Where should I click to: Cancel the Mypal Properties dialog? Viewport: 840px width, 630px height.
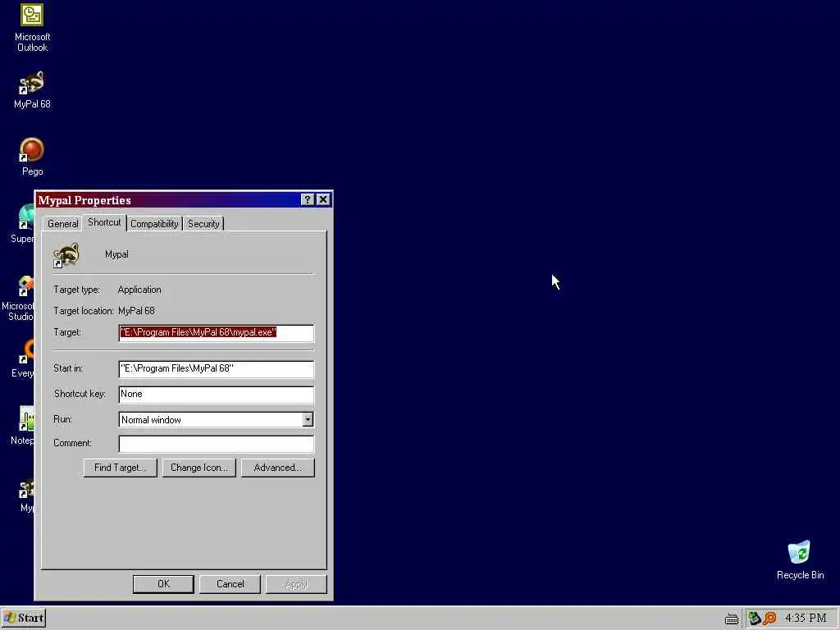pyautogui.click(x=231, y=584)
